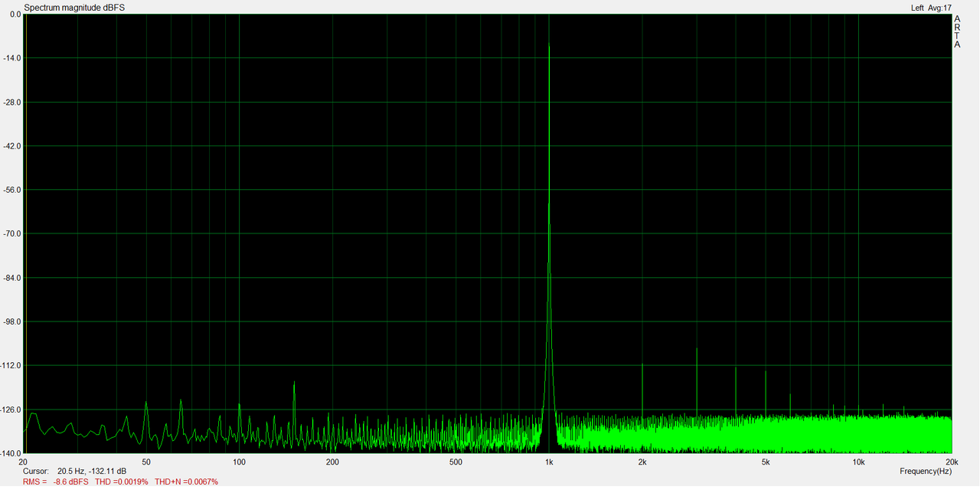Click the "Left" channel label

tap(917, 8)
